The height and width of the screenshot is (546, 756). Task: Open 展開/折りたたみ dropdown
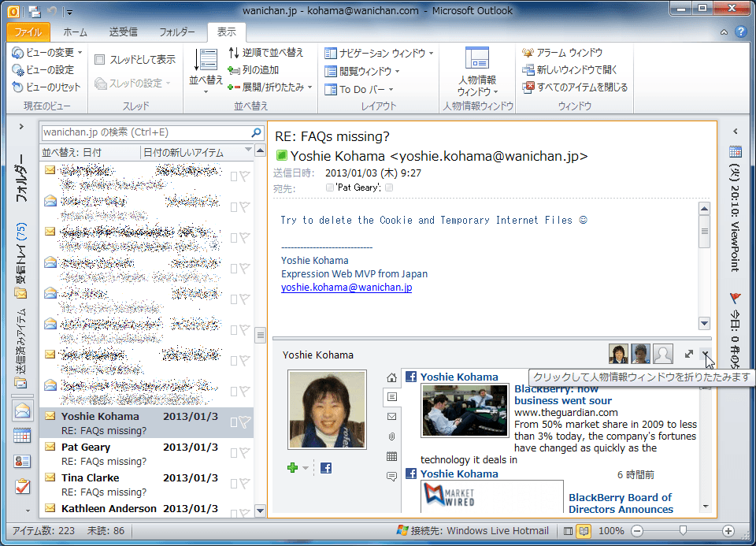pos(270,87)
